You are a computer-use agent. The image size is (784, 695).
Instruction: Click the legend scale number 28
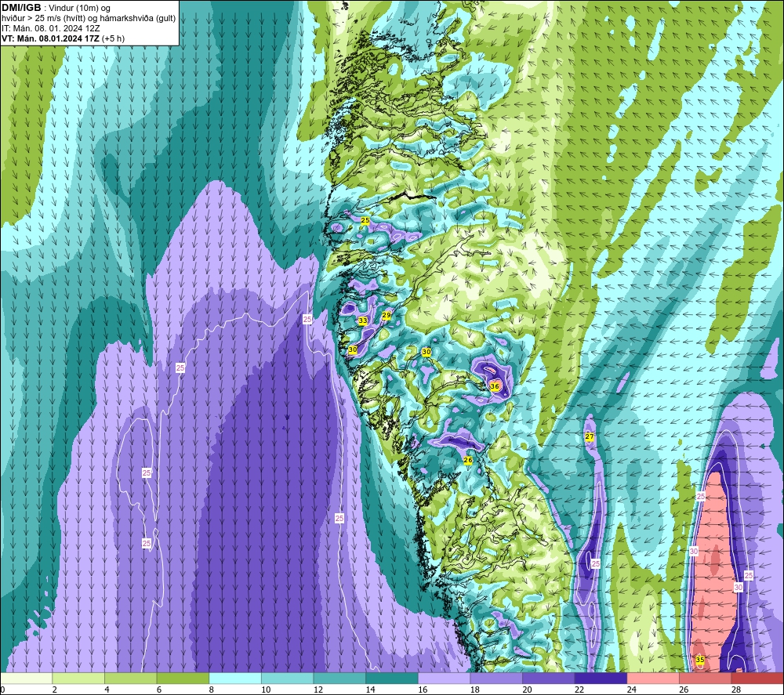[x=736, y=690]
